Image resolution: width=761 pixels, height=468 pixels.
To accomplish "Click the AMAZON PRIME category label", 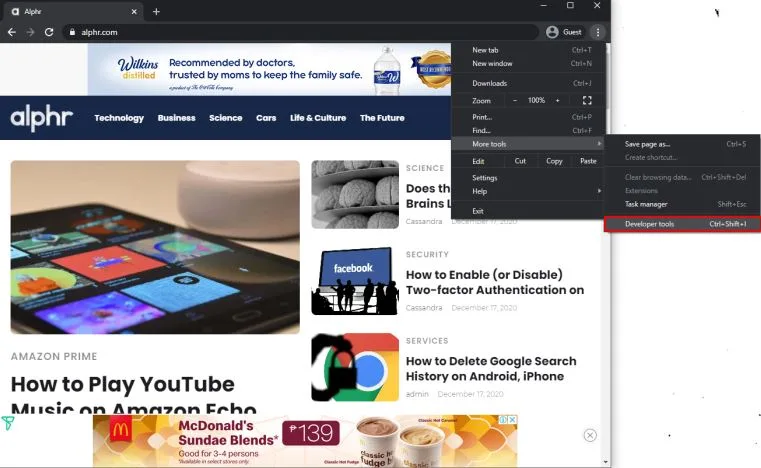I will tap(54, 356).
